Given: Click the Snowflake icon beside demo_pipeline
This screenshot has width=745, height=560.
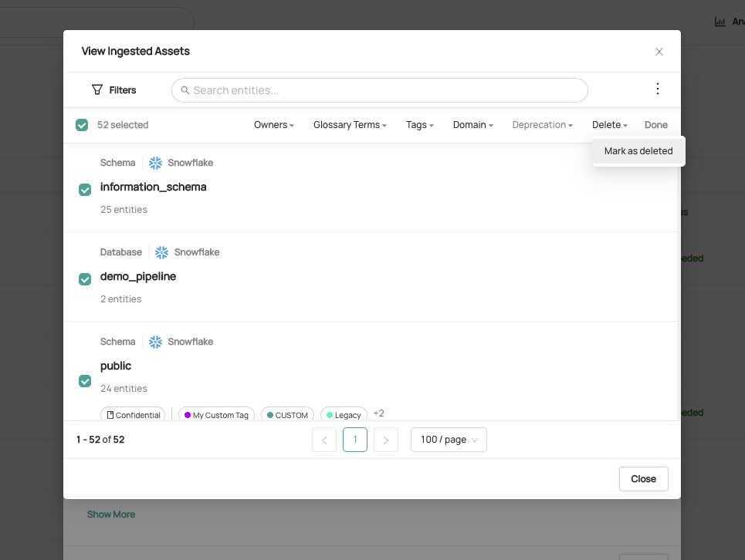Looking at the screenshot, I should pyautogui.click(x=162, y=252).
